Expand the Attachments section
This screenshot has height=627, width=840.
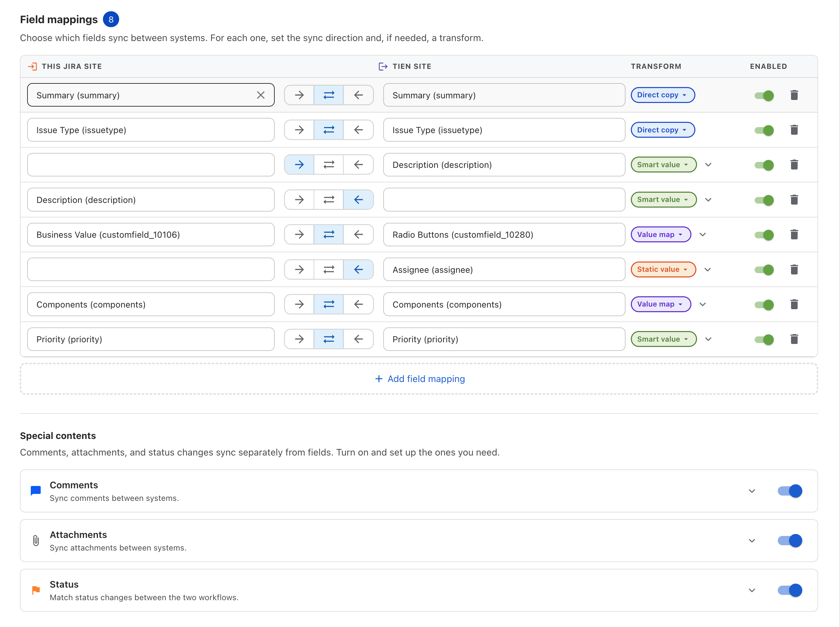(x=752, y=541)
